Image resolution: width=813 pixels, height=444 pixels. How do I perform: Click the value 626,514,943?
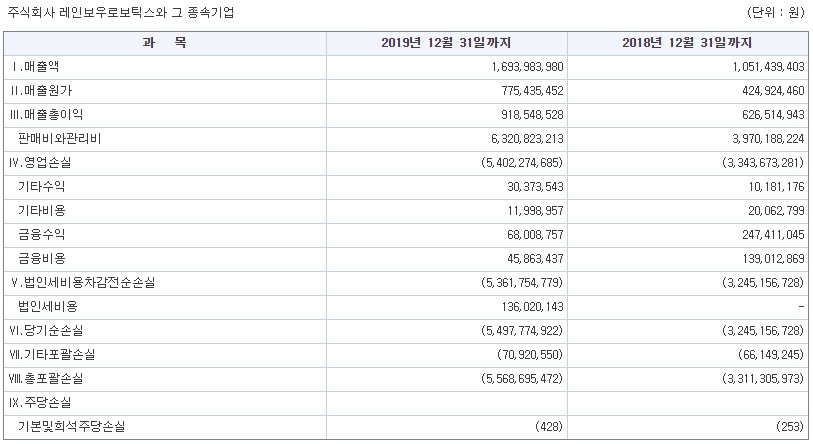[x=773, y=115]
